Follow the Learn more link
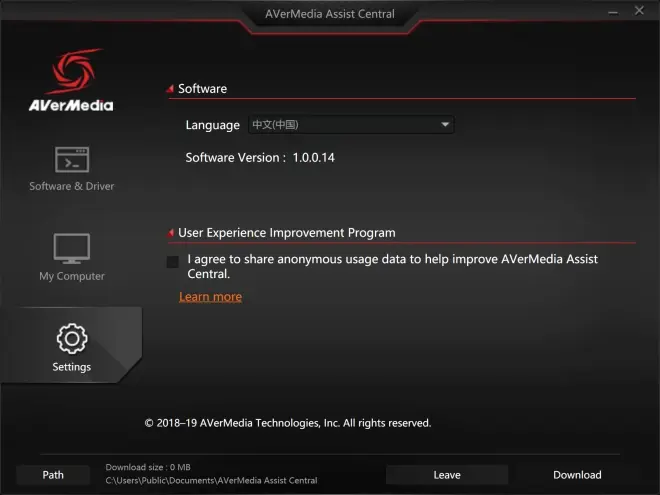This screenshot has width=660, height=495. 210,297
